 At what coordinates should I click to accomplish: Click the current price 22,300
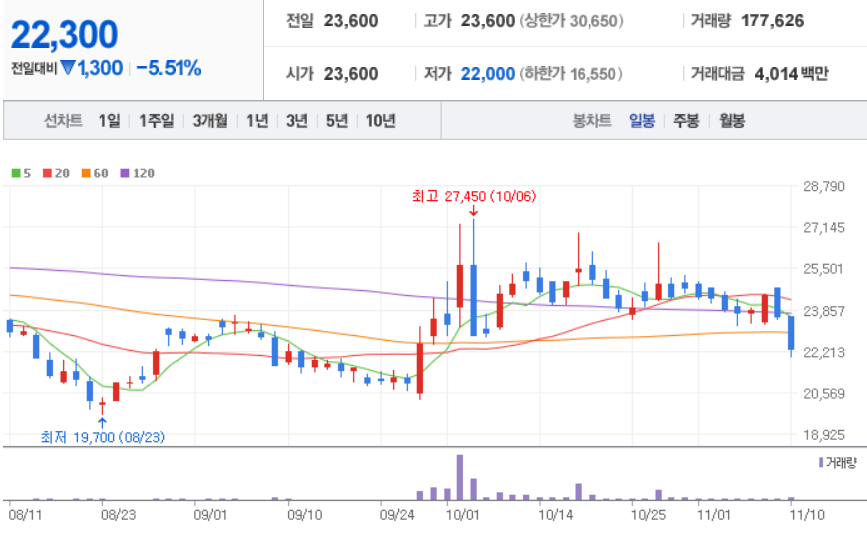click(x=64, y=34)
